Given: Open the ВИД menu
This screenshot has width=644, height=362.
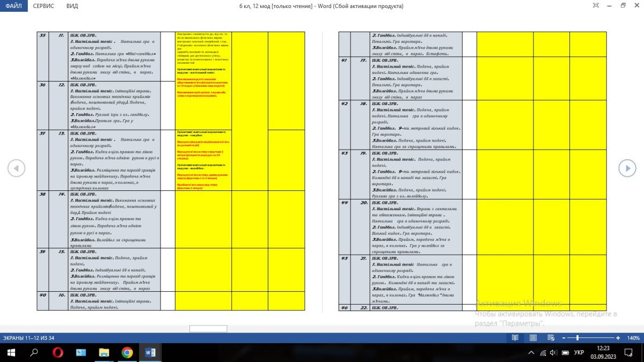Looking at the screenshot, I should (x=72, y=5).
